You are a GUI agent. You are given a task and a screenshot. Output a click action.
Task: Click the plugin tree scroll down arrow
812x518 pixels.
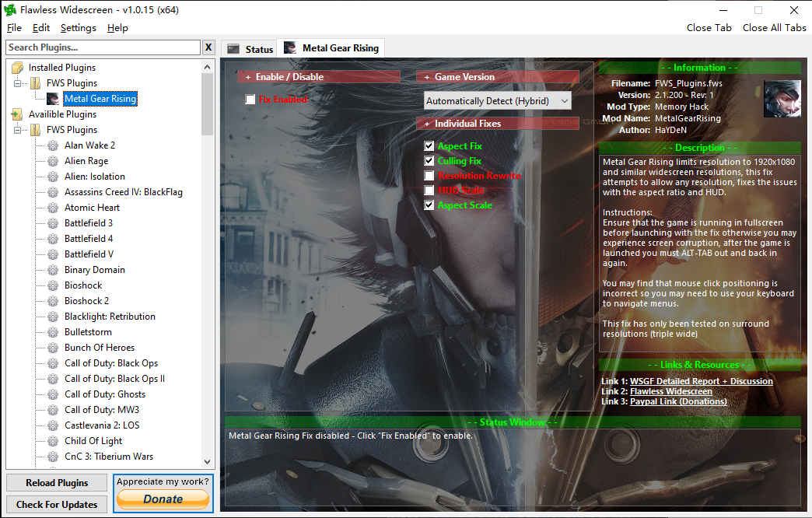[x=207, y=461]
